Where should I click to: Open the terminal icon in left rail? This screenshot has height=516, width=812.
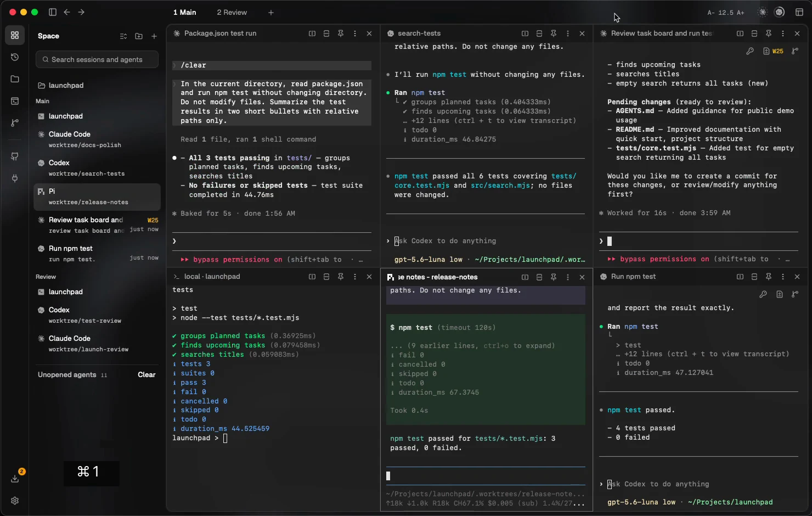click(15, 101)
